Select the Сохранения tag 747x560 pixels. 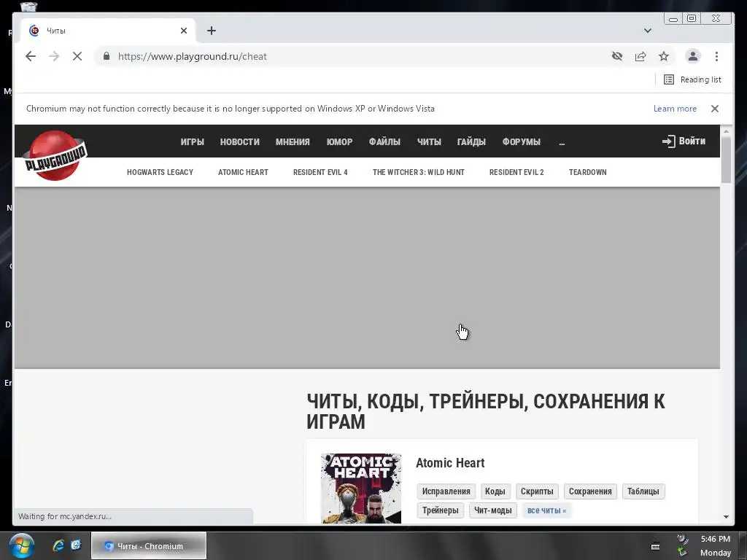[x=590, y=491]
